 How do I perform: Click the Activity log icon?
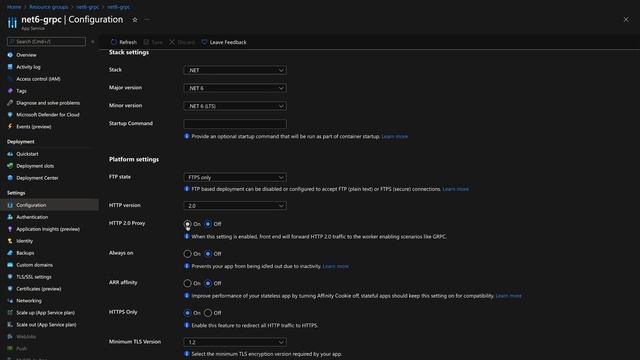pos(10,67)
